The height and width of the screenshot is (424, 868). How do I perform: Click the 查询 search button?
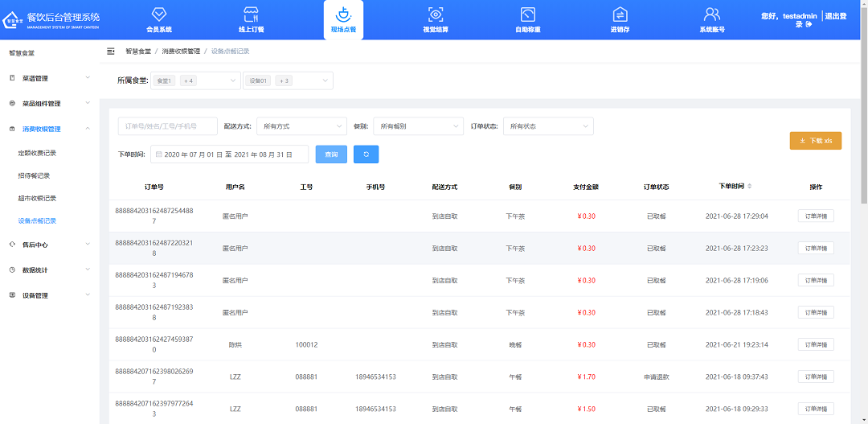pyautogui.click(x=331, y=154)
